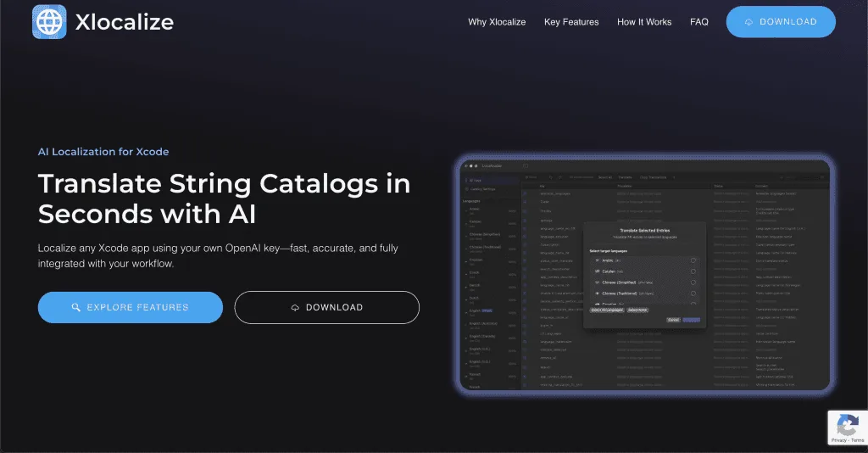
Task: Enable the Chinese (Traditional) option in the dialog
Action: click(693, 293)
